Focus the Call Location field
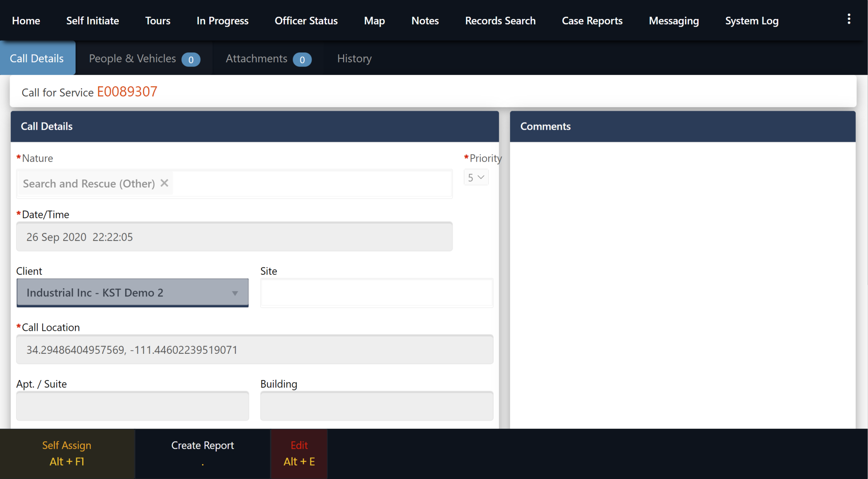Image resolution: width=868 pixels, height=479 pixels. pos(255,350)
